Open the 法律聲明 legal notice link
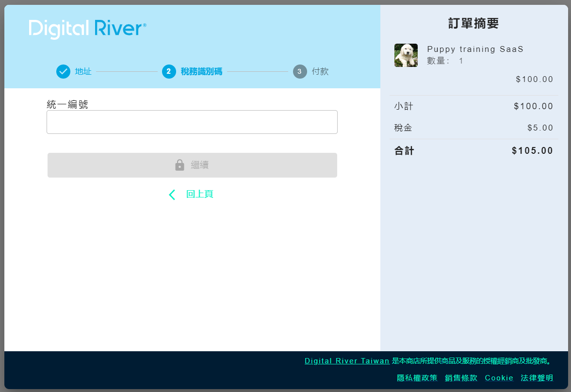This screenshot has height=392, width=571. click(x=537, y=377)
